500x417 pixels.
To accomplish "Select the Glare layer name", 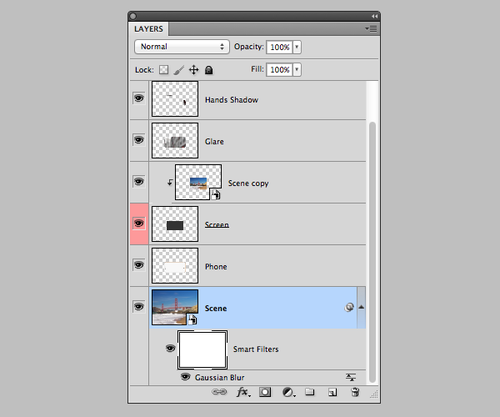I will coord(214,141).
